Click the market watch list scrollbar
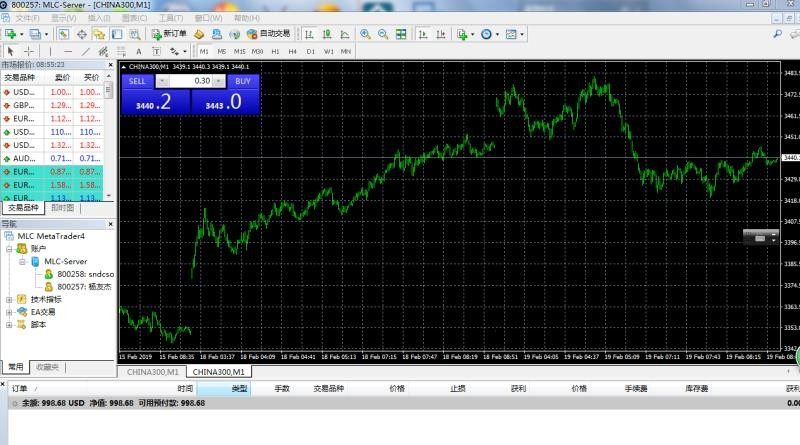The image size is (800, 445). coord(110,140)
